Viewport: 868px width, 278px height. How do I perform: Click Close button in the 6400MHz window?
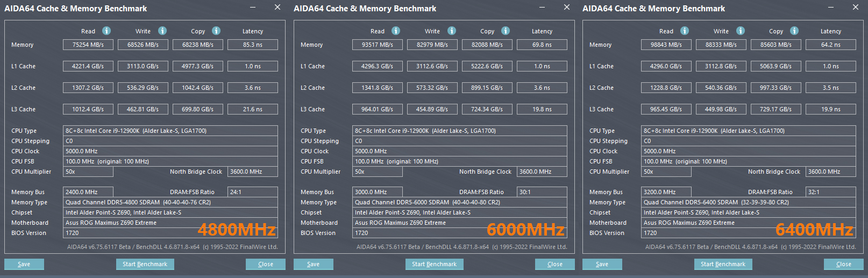(x=844, y=264)
